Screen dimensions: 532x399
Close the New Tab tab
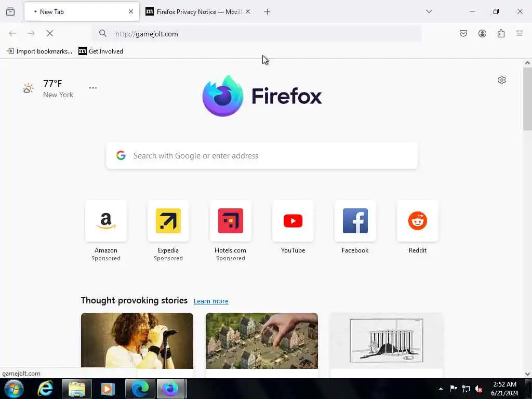(131, 11)
